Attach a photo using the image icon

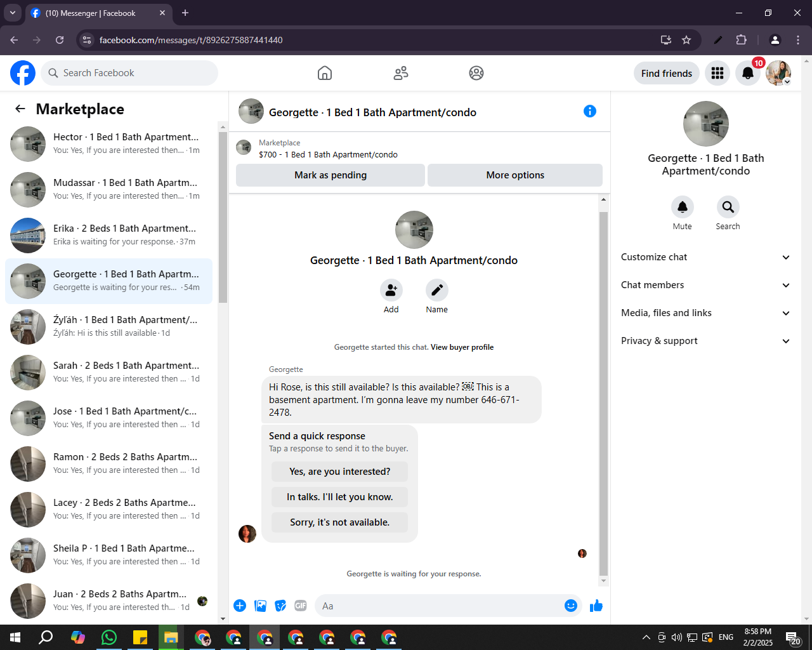(x=260, y=606)
